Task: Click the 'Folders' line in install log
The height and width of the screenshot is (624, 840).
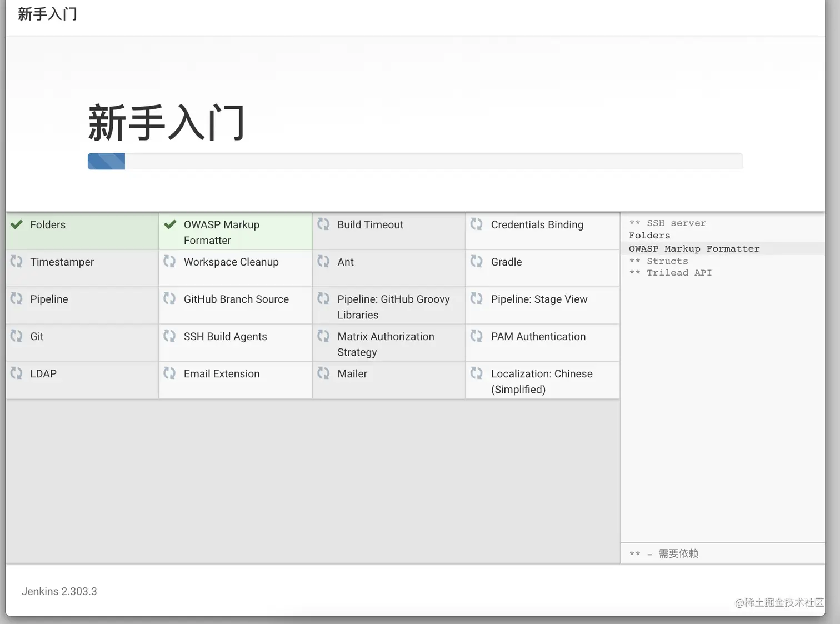Action: tap(649, 235)
